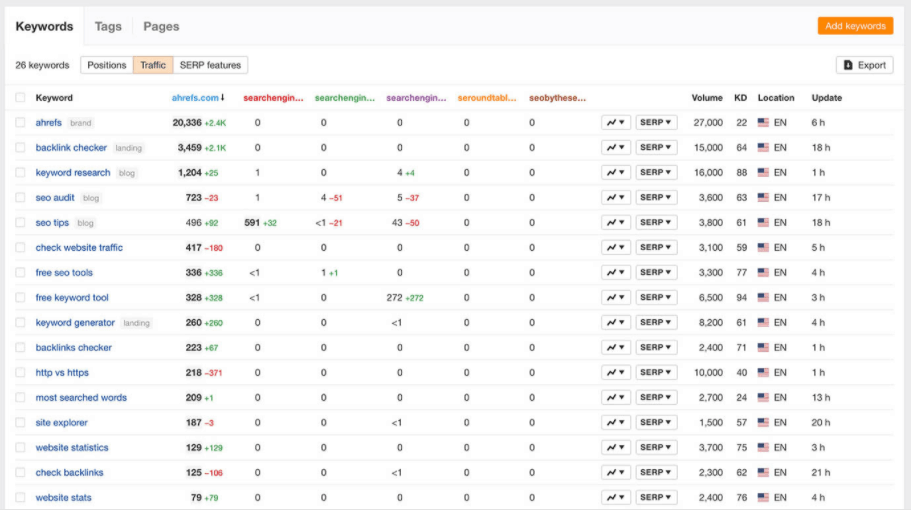Screen dimensions: 911x510
Task: Open trend chart for site explorer row
Action: pyautogui.click(x=615, y=423)
